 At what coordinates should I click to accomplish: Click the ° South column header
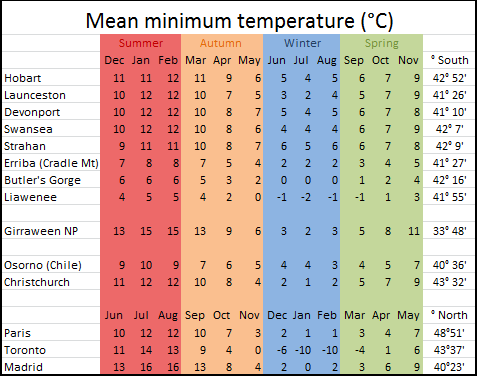pyautogui.click(x=450, y=60)
